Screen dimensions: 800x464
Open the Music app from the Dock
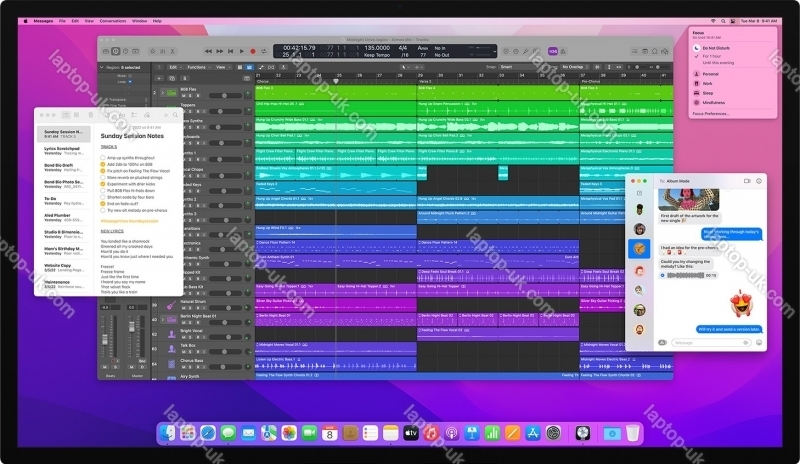(x=431, y=432)
